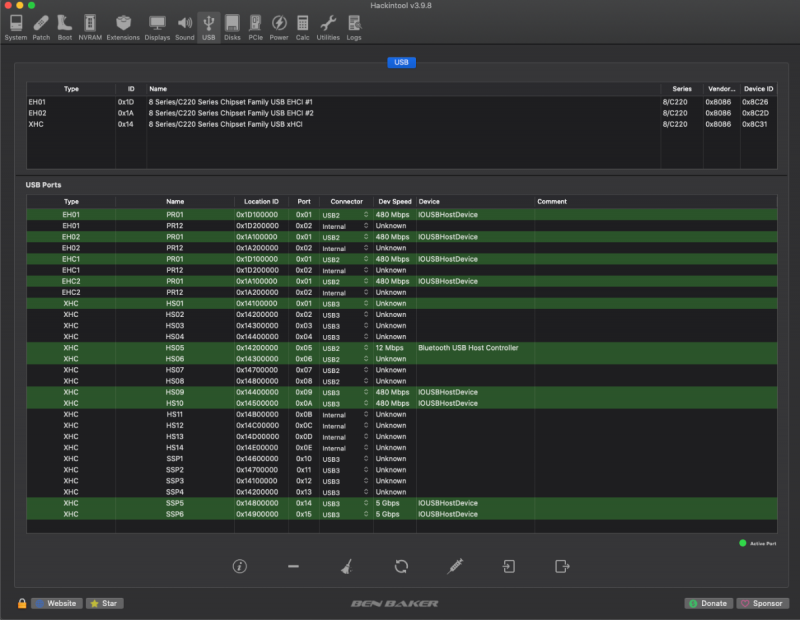Click the Donate button
Viewport: 800px width, 620px height.
(708, 603)
